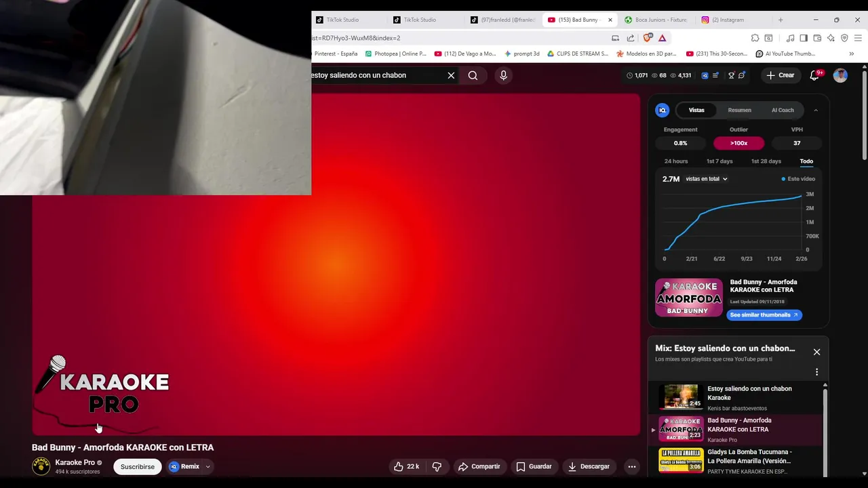Open the Modelos en 3D bookmark
Screen dimensions: 868x488
pos(646,54)
